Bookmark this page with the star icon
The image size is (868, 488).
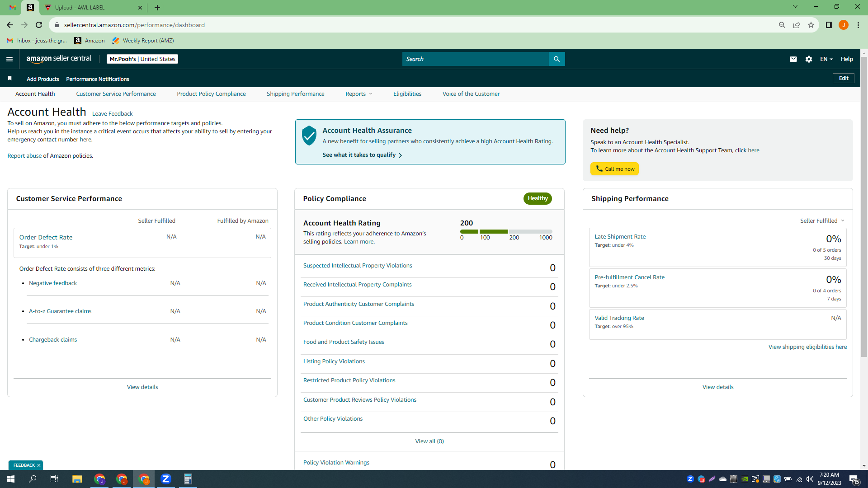tap(811, 25)
